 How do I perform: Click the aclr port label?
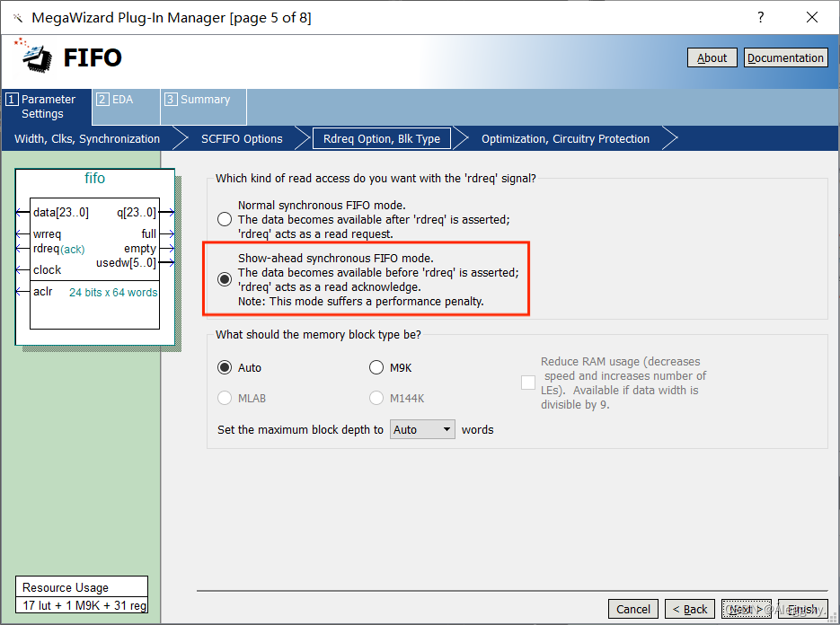point(43,291)
